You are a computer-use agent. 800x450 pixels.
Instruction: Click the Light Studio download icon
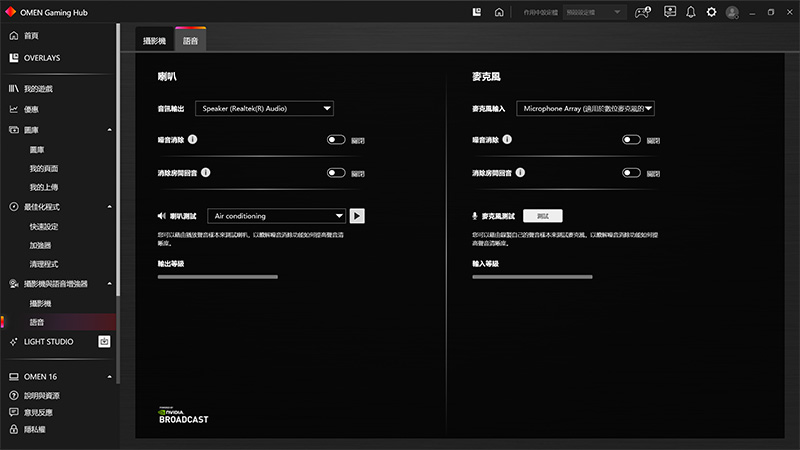tap(104, 341)
